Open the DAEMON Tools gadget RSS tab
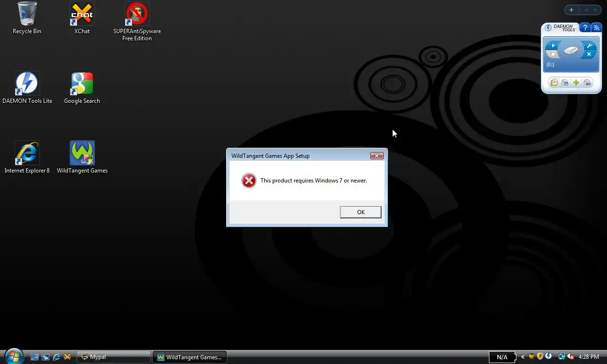The height and width of the screenshot is (364, 607). point(596,28)
